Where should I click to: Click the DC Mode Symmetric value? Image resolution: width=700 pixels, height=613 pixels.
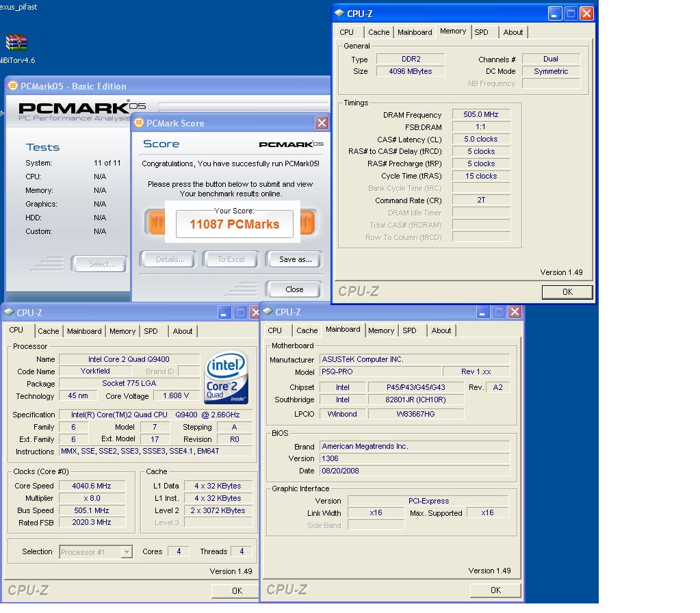tap(551, 71)
